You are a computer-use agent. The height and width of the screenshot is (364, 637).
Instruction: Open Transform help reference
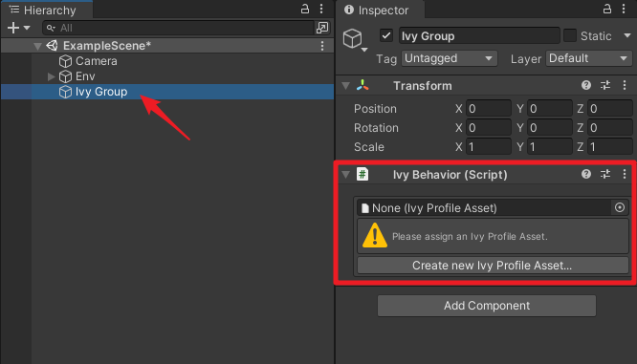(x=585, y=85)
